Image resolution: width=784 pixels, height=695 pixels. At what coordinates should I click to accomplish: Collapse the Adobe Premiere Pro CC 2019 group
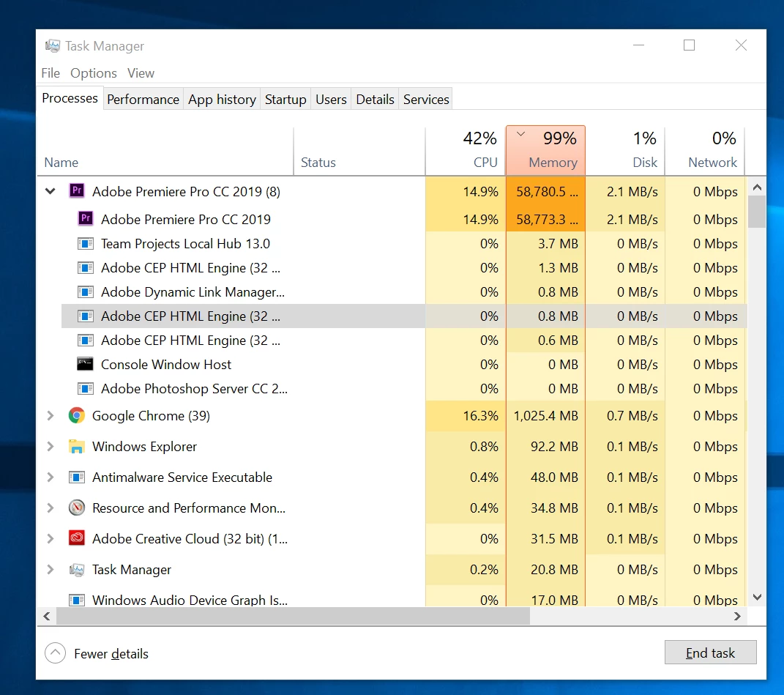click(50, 191)
